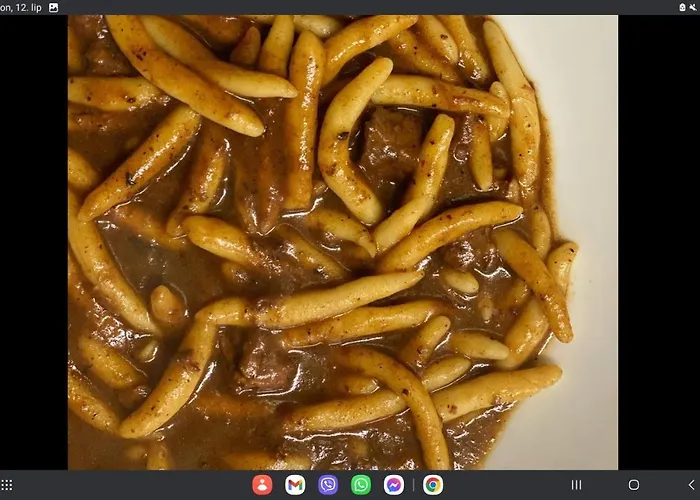Tap the battery status icon at top right

pos(681,7)
